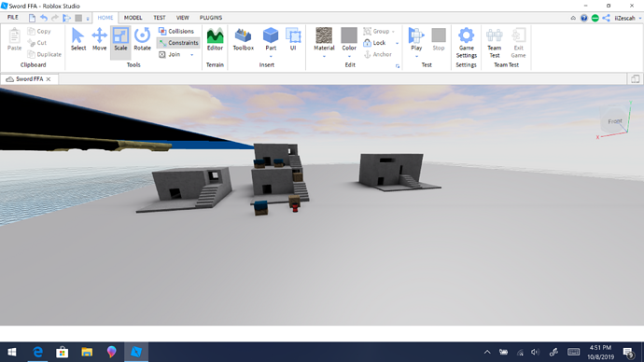Click the Lock button

(x=374, y=43)
